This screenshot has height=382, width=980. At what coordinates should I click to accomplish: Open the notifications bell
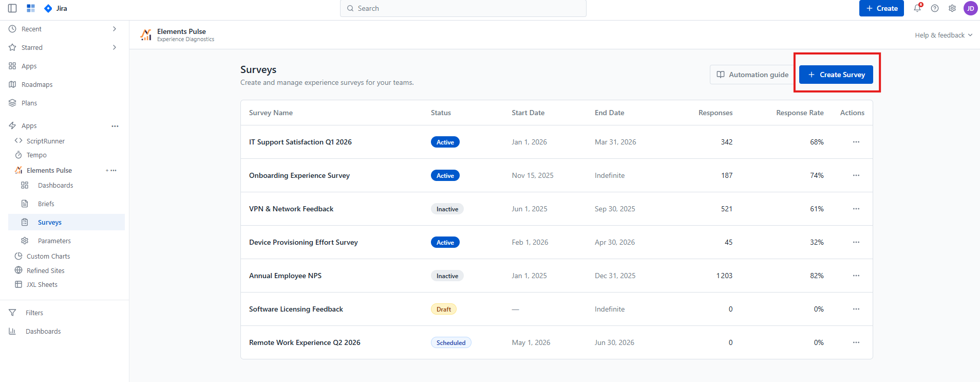click(x=917, y=8)
